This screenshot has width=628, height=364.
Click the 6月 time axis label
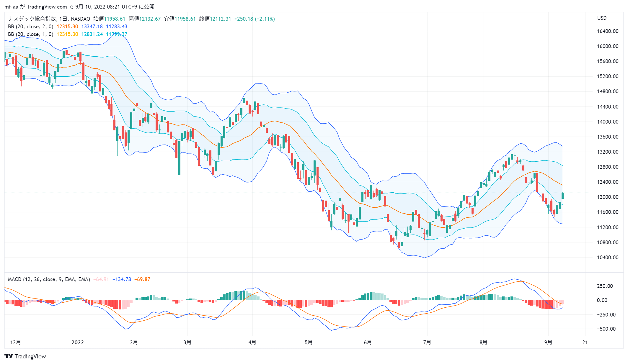[368, 342]
